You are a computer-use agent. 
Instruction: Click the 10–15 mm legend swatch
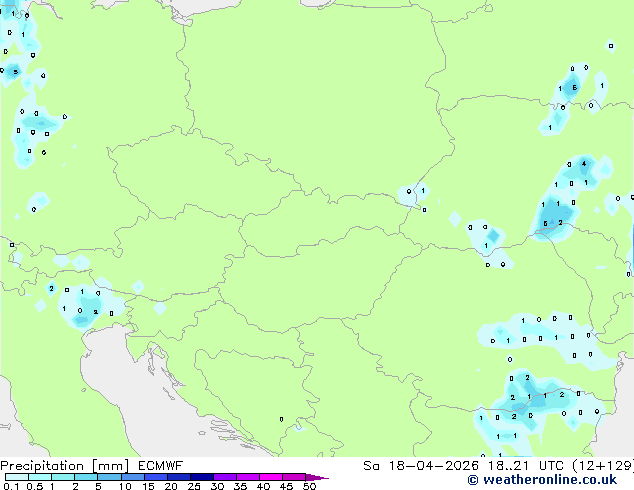133,477
